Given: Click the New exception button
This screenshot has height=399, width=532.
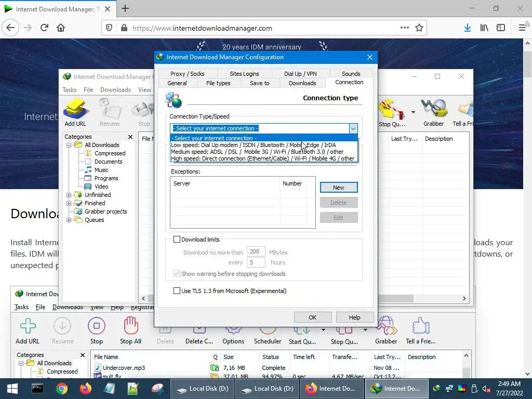Looking at the screenshot, I should 339,187.
